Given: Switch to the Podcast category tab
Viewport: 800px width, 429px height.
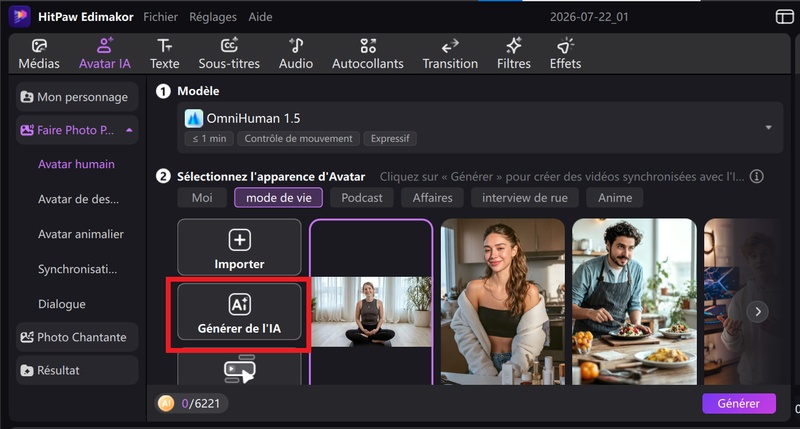Looking at the screenshot, I should (362, 198).
